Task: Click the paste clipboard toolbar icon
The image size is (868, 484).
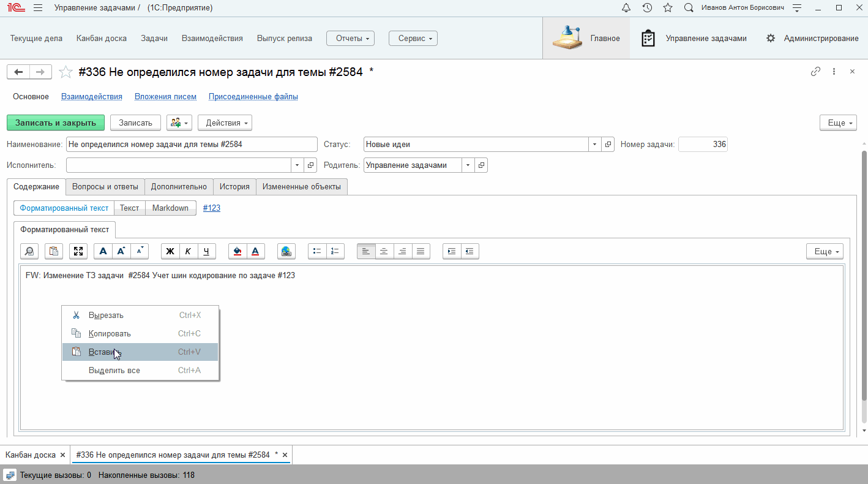Action: point(54,251)
